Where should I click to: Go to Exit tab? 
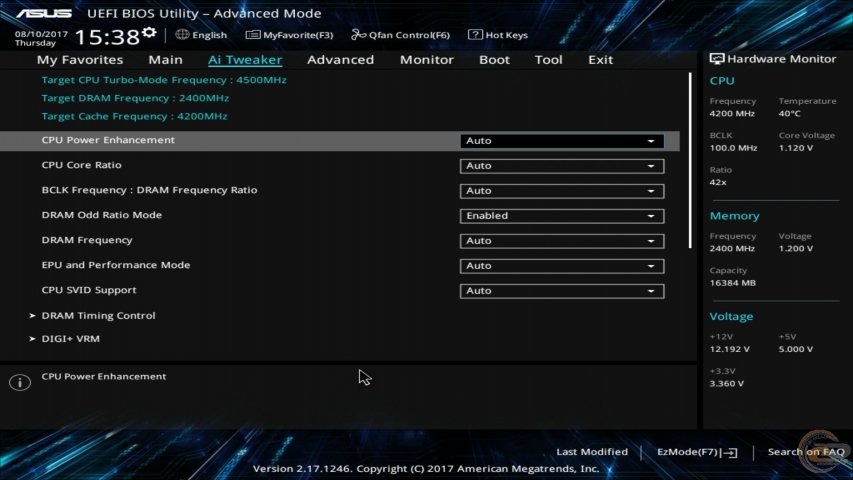601,60
